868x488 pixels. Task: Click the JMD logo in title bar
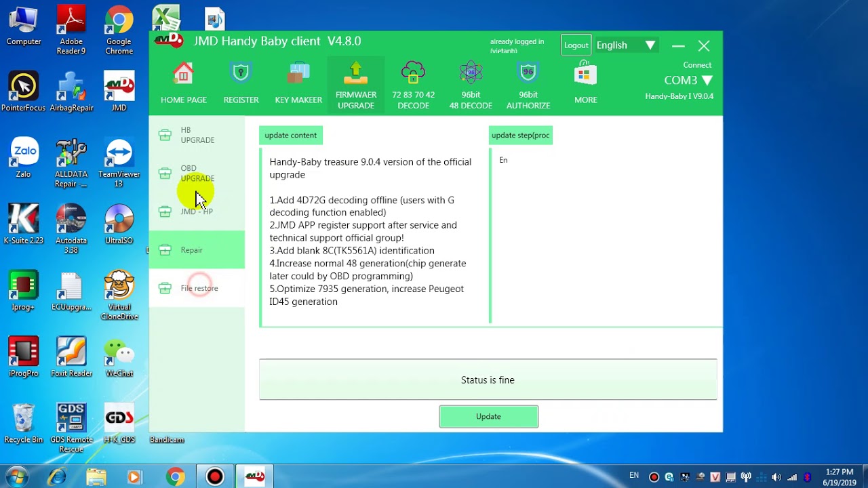click(x=169, y=40)
